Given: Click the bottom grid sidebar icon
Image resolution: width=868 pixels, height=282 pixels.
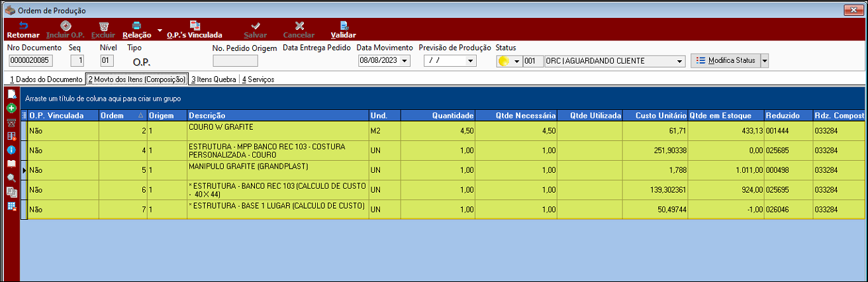Looking at the screenshot, I should click(x=11, y=207).
